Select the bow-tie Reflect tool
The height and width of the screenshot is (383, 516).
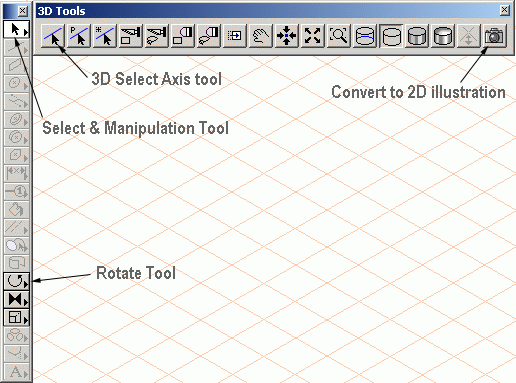[16, 299]
